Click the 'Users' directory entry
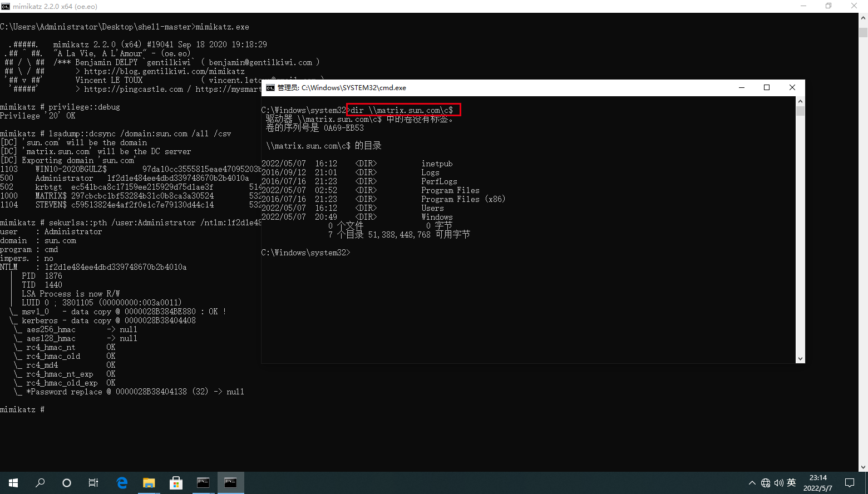The width and height of the screenshot is (868, 494). [432, 208]
